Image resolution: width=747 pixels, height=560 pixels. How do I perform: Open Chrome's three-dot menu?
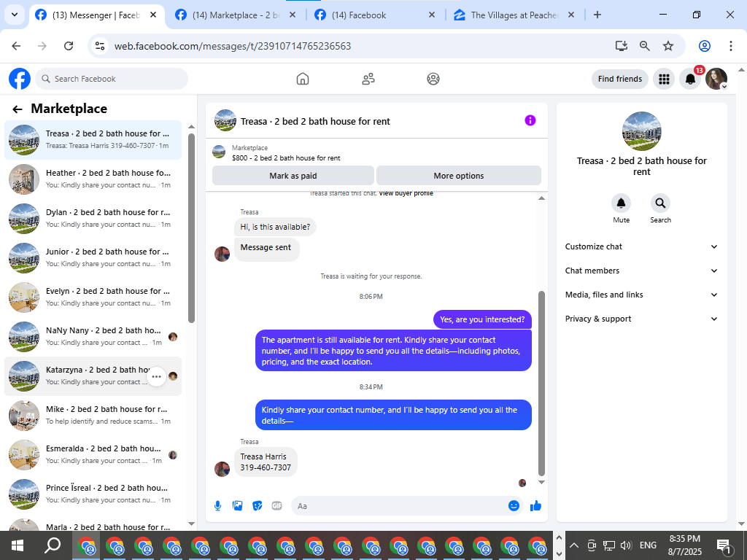pyautogui.click(x=731, y=46)
